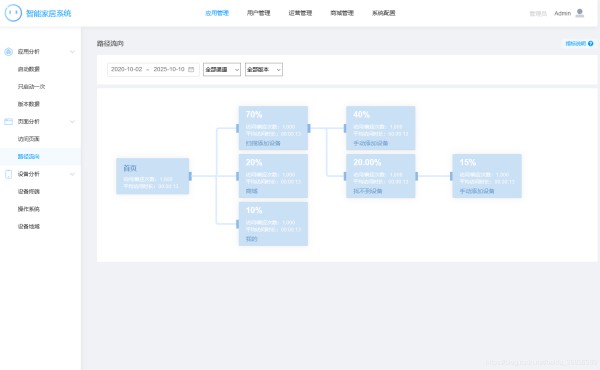Collapse the 设备分析 section chevron
This screenshot has width=600, height=370.
point(72,174)
